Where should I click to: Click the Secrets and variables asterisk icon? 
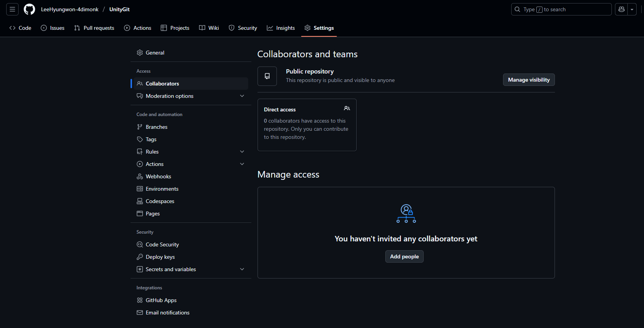pyautogui.click(x=140, y=269)
